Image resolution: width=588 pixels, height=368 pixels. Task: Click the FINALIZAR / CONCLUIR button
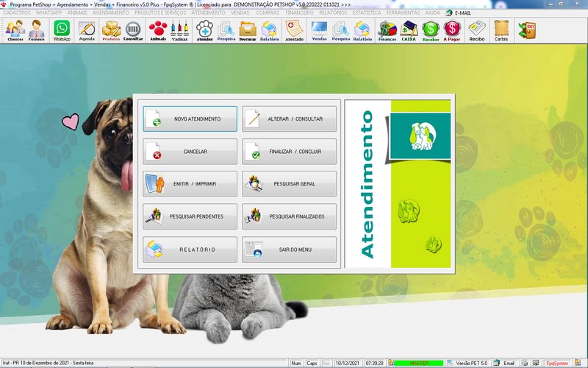click(289, 152)
